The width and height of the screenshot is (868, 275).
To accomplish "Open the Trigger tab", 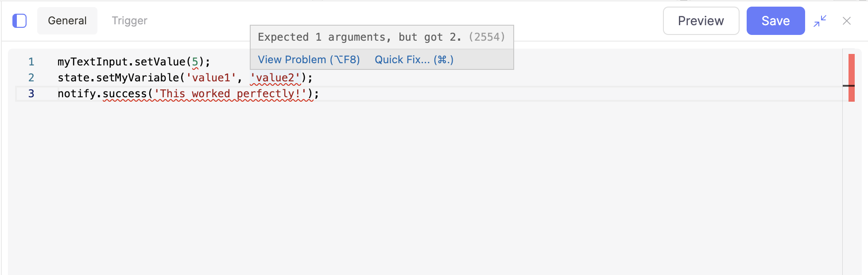I will click(129, 21).
